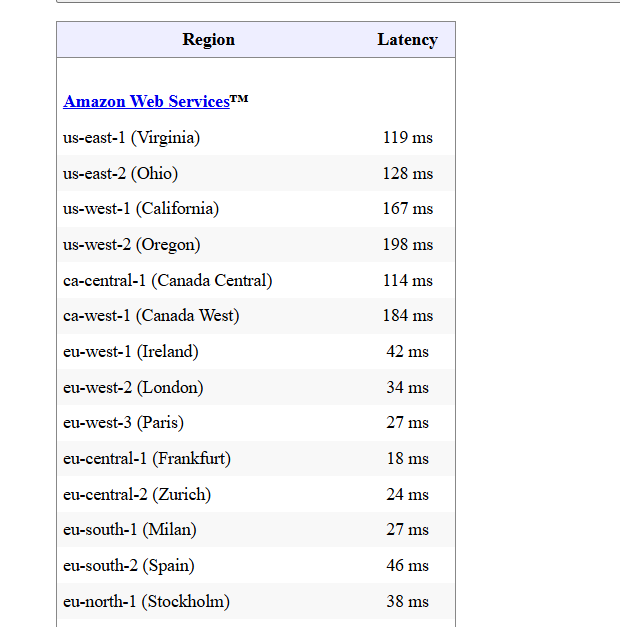Select the 167 ms latency value
The width and height of the screenshot is (620, 627).
click(x=408, y=209)
